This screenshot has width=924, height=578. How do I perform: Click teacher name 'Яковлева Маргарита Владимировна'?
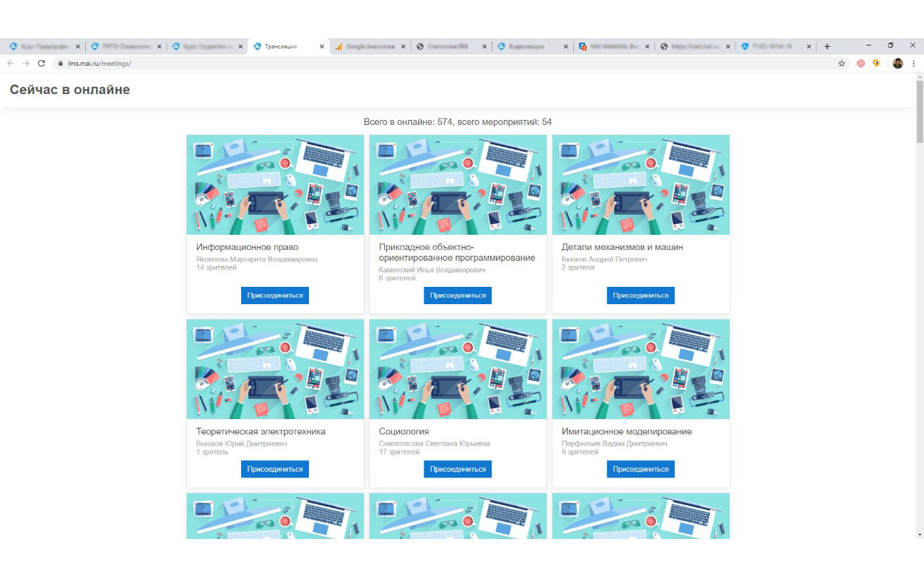point(257,259)
